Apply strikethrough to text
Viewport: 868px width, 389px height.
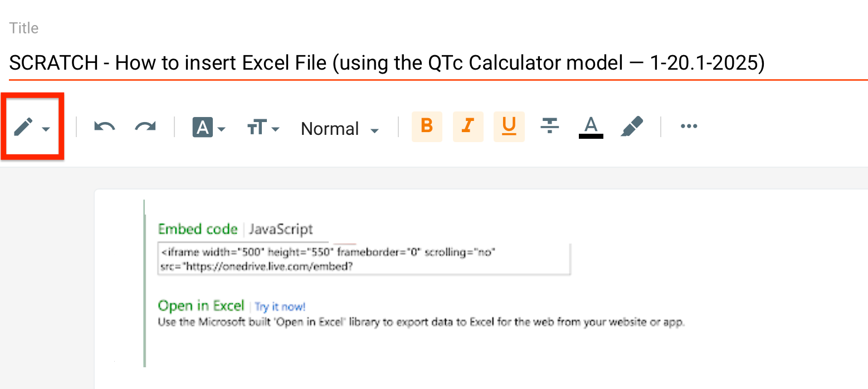550,127
